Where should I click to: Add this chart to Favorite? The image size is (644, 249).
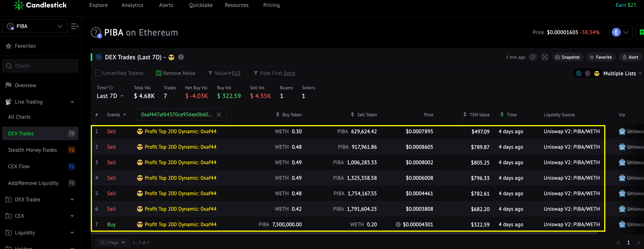pyautogui.click(x=601, y=57)
